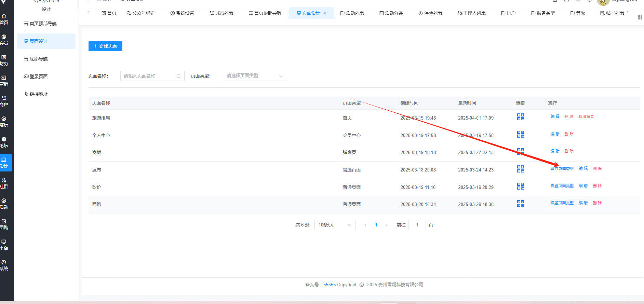
Task: Open the 10条/页 page size dropdown
Action: pos(335,225)
